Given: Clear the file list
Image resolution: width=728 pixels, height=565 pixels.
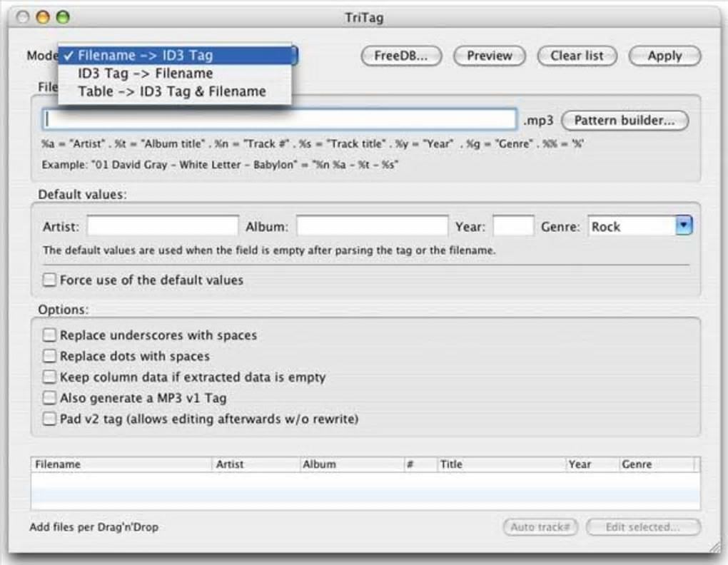Looking at the screenshot, I should 577,56.
